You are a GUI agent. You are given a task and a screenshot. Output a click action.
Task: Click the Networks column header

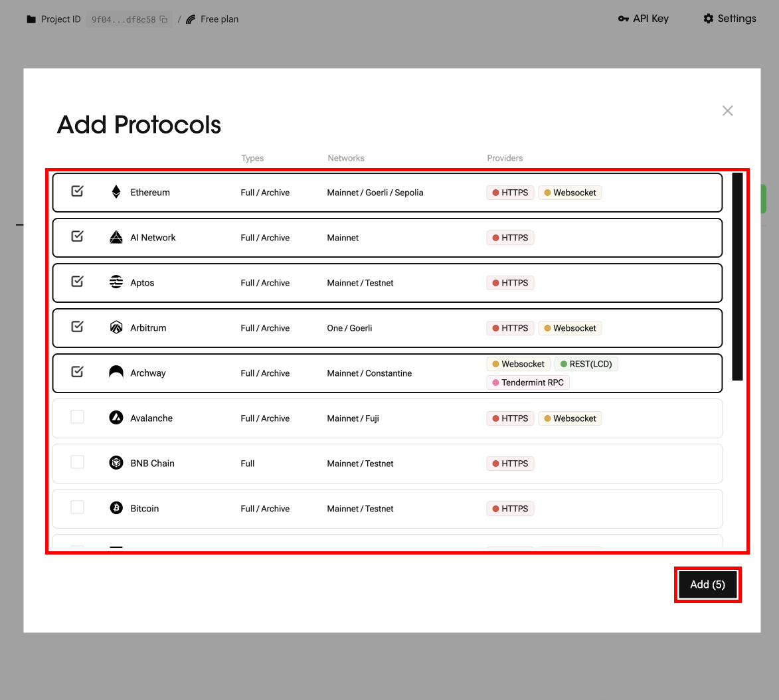point(346,159)
